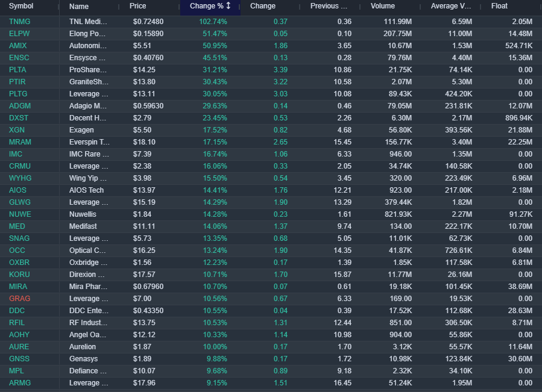Click the price '$0.72480'
542x392 pixels.
tap(148, 22)
